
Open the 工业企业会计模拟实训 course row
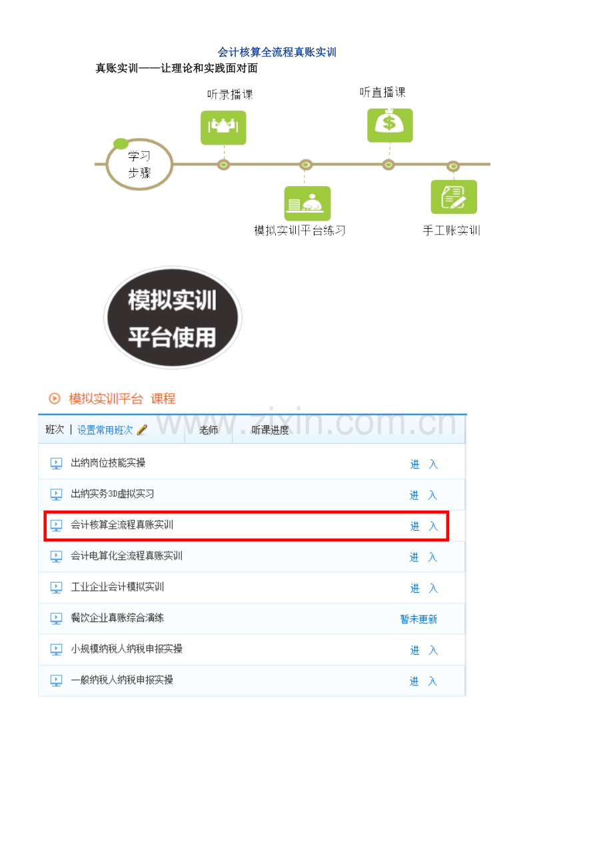pos(252,587)
